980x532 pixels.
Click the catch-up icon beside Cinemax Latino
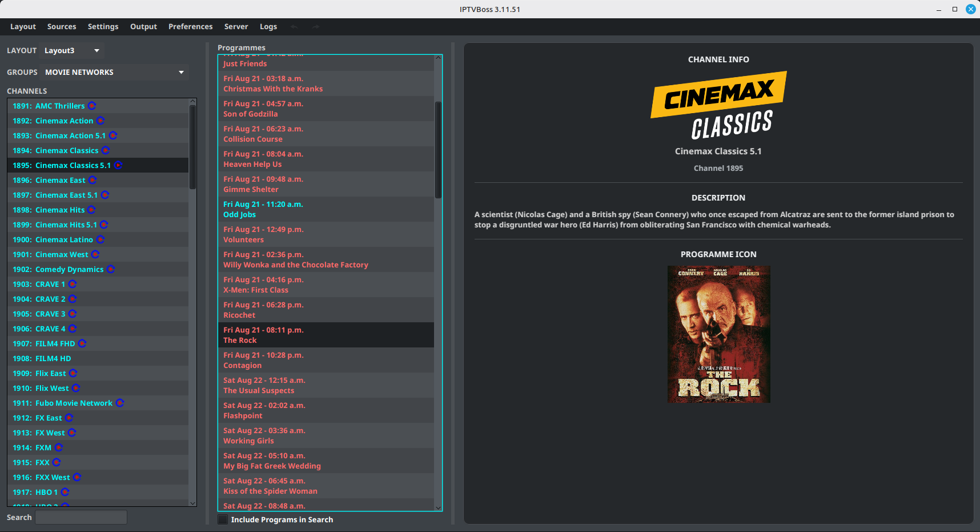pos(101,239)
